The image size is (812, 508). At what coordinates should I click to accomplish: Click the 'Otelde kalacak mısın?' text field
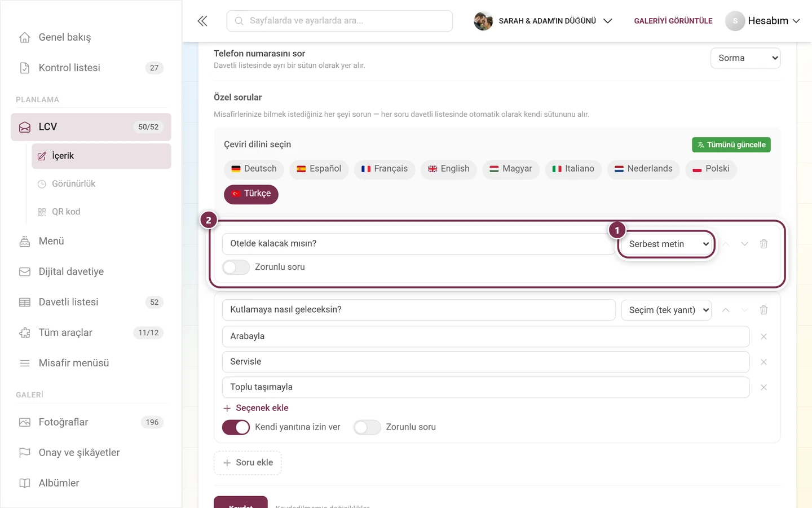[x=418, y=244]
